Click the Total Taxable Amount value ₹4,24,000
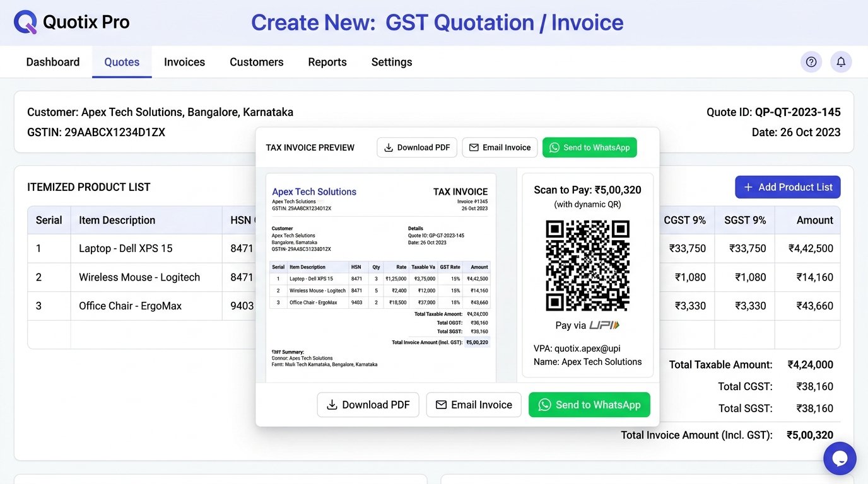 pyautogui.click(x=810, y=364)
